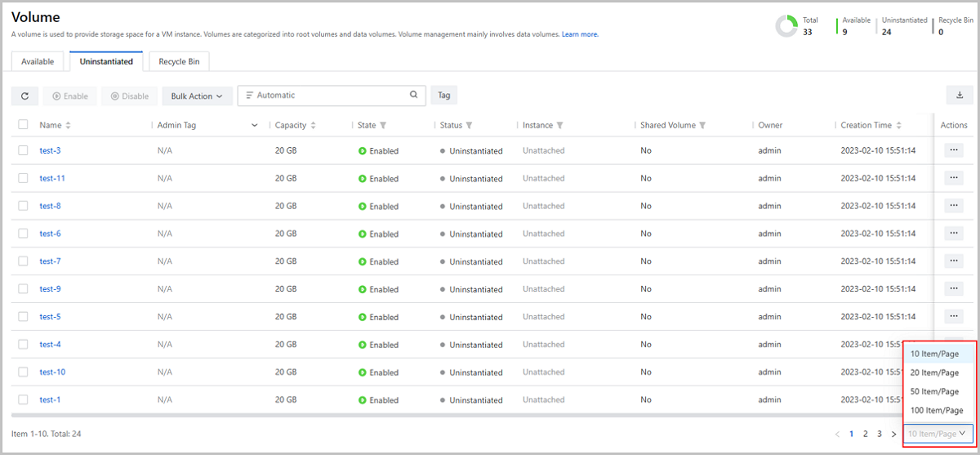Click the download export icon
The height and width of the screenshot is (455, 980).
(x=959, y=96)
